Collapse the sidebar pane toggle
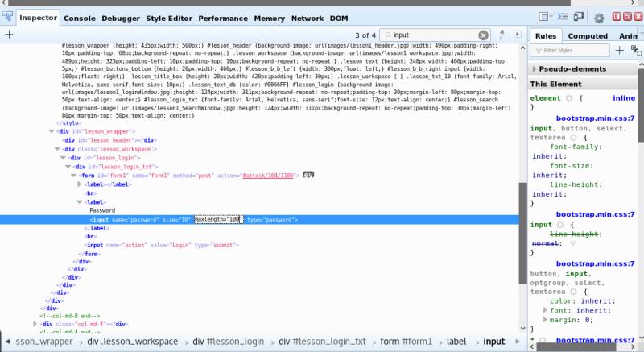Screen dimensions: 644x352 tap(518, 35)
